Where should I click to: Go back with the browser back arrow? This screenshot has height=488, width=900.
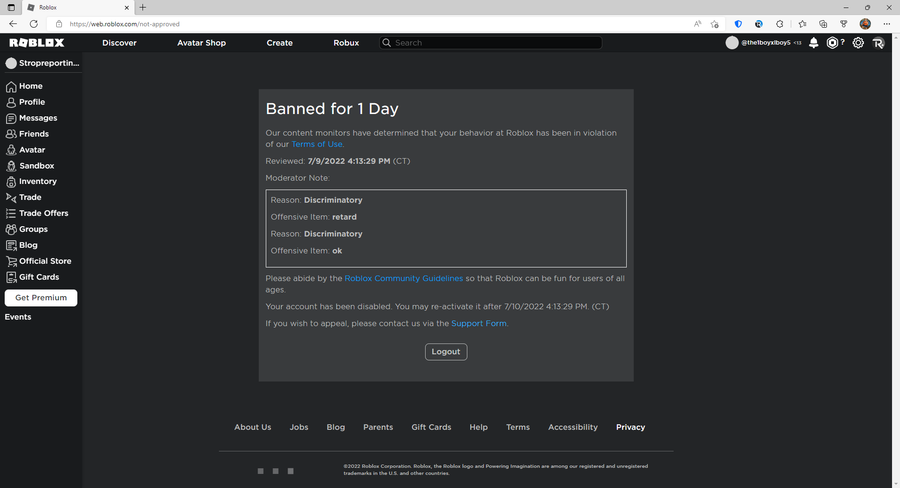tap(13, 24)
